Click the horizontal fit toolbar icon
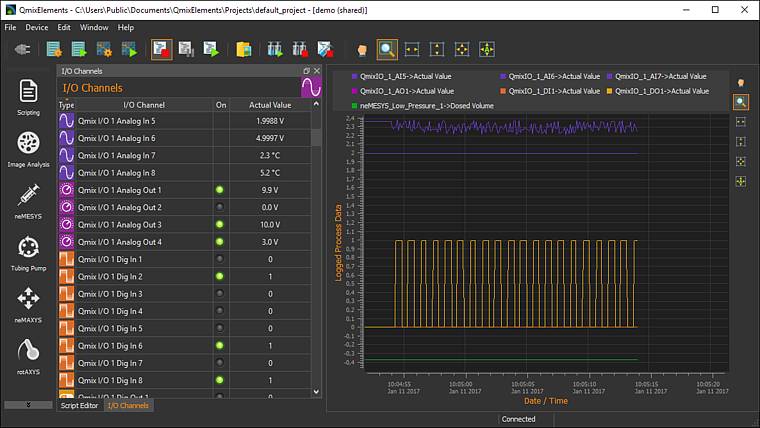The image size is (760, 428). pos(412,49)
